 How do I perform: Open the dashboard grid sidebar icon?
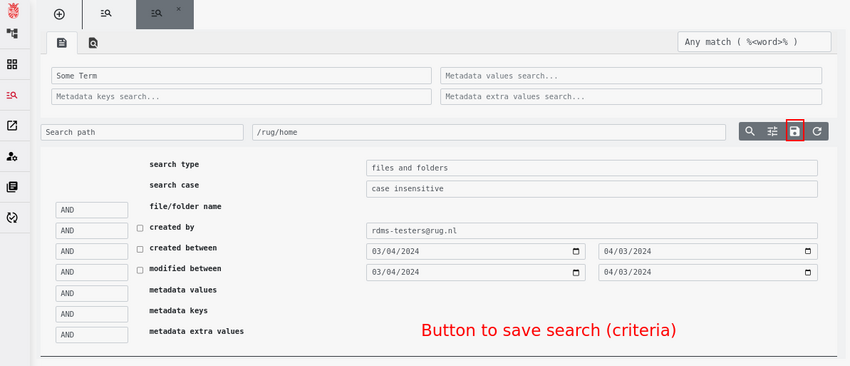(12, 65)
